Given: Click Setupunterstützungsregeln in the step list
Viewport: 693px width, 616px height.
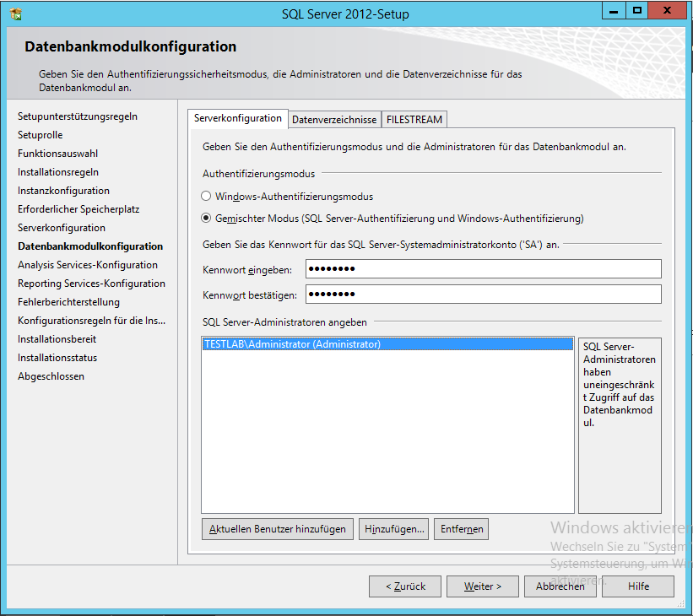Looking at the screenshot, I should [78, 116].
